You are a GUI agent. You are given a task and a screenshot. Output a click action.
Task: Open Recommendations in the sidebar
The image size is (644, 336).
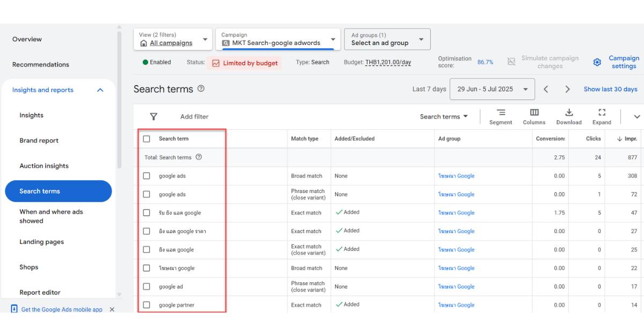click(x=41, y=64)
